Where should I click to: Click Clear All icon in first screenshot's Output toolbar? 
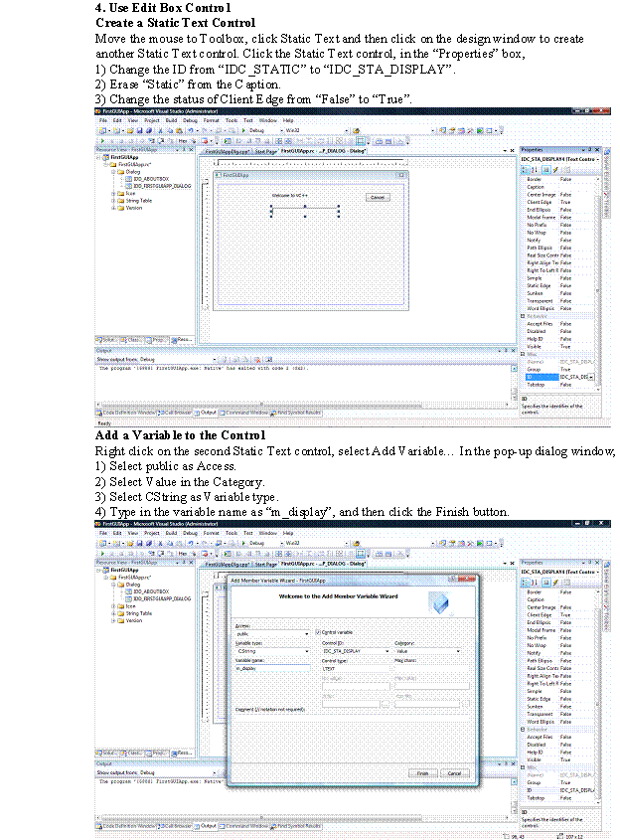257,360
